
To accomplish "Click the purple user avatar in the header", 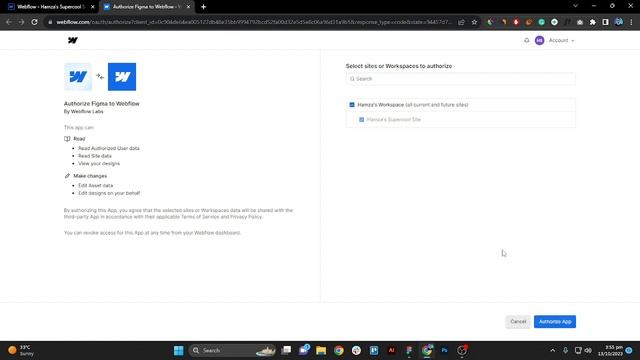I will 539,40.
